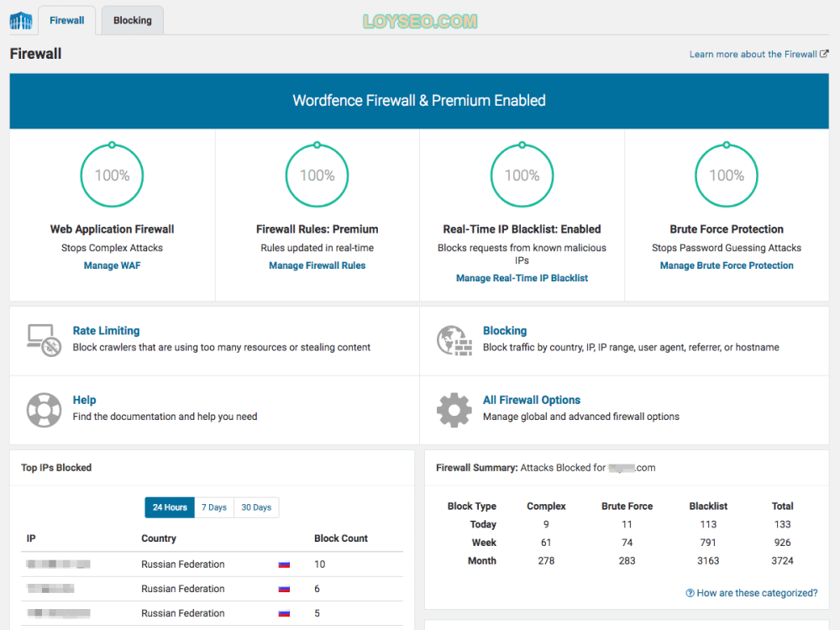This screenshot has width=840, height=630.
Task: Click Russian Federation in block count 6 row
Action: pos(182,589)
